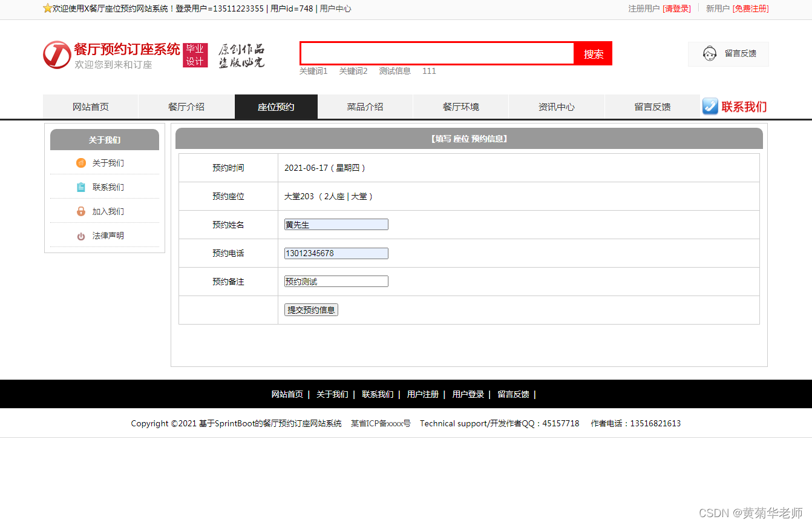
Task: Go to 菜品介绍 navigation tab
Action: click(x=365, y=107)
